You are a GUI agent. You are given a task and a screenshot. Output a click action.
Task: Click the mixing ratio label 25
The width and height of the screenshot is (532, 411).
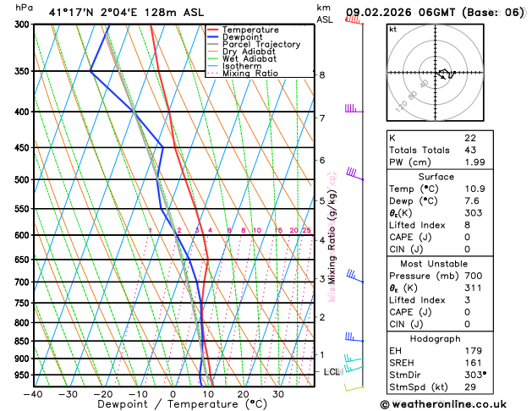306,230
